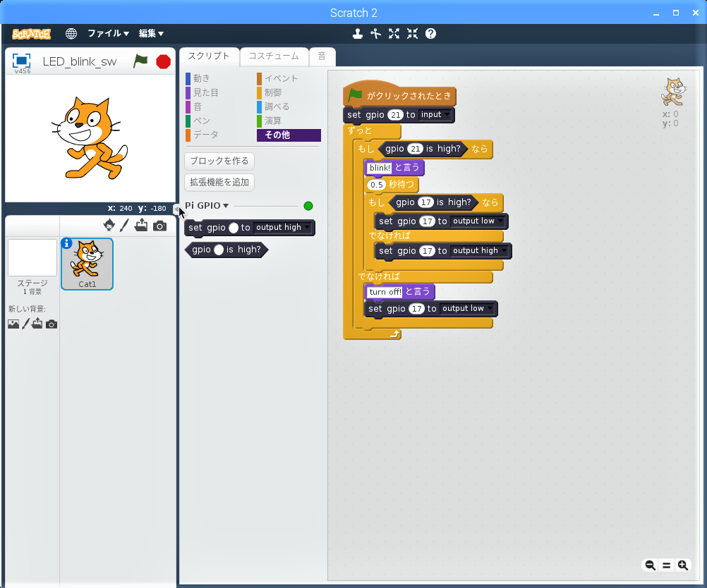Select the 演算 block category
The image size is (707, 588).
[x=270, y=121]
